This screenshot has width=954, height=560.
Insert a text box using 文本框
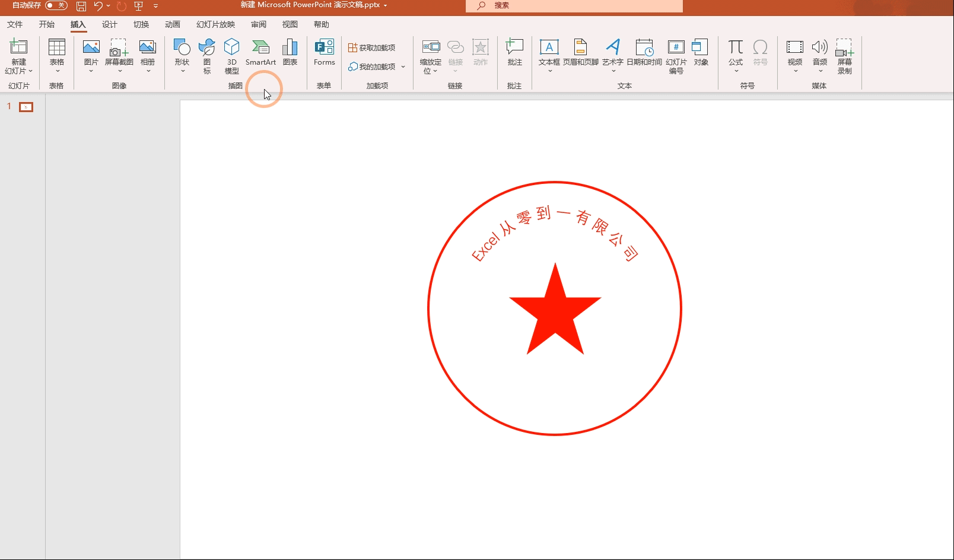549,52
